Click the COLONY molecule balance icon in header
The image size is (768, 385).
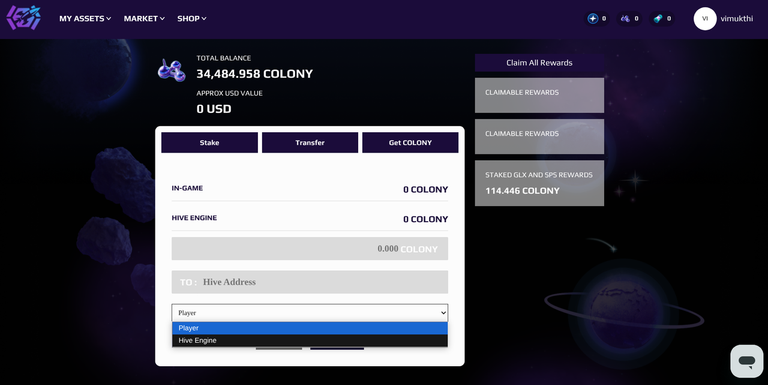[x=625, y=19]
